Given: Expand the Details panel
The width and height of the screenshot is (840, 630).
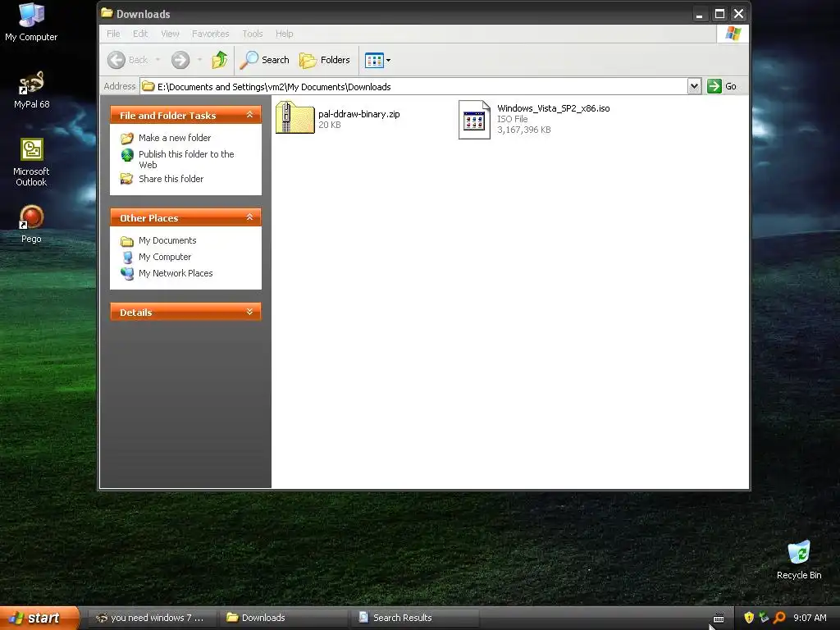Looking at the screenshot, I should pos(249,312).
